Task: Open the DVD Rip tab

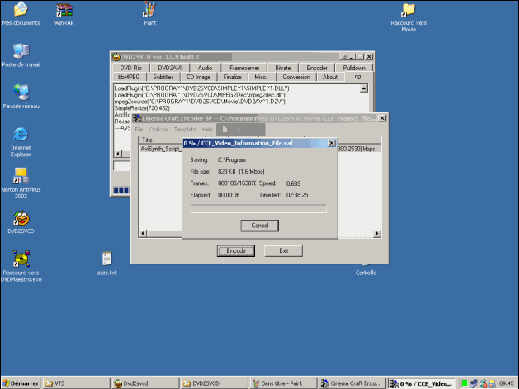Action: [x=131, y=68]
